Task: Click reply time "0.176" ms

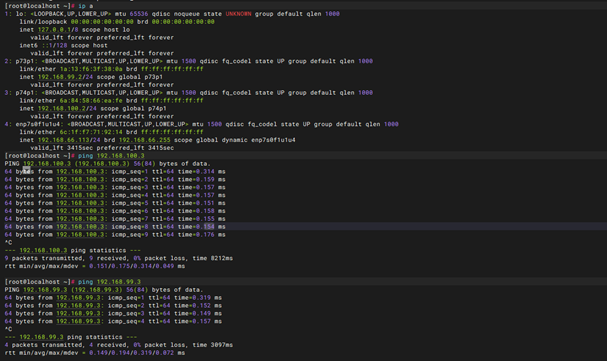Action: (x=205, y=234)
